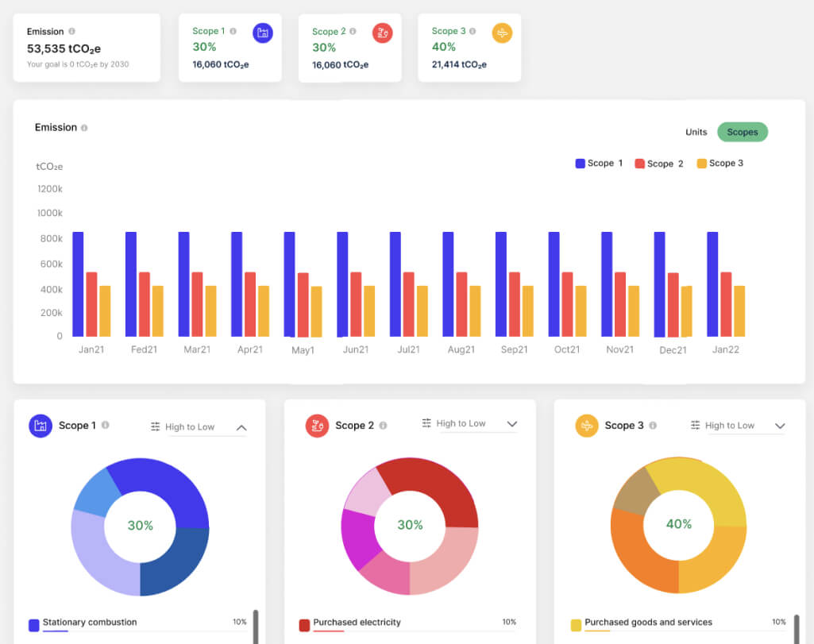This screenshot has height=644, width=814.
Task: Click the info icon next to total Emission
Action: tap(71, 31)
